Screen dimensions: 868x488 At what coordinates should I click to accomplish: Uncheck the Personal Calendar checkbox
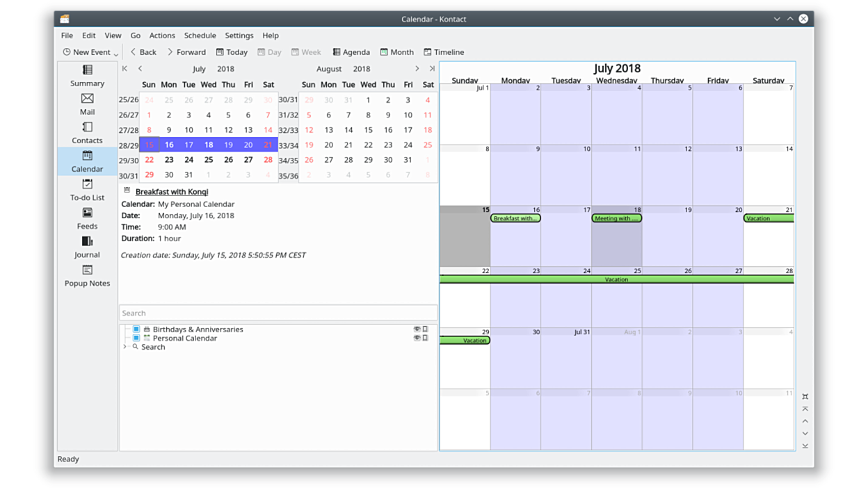point(136,339)
